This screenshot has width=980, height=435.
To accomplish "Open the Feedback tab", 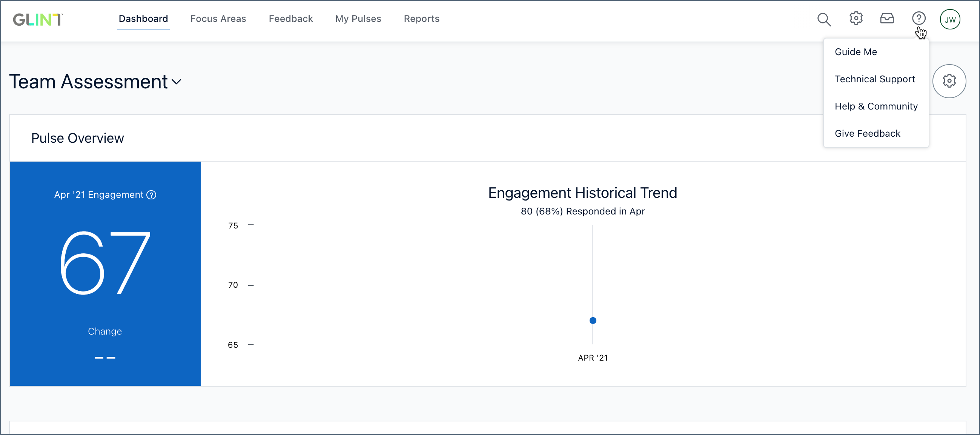I will click(291, 19).
